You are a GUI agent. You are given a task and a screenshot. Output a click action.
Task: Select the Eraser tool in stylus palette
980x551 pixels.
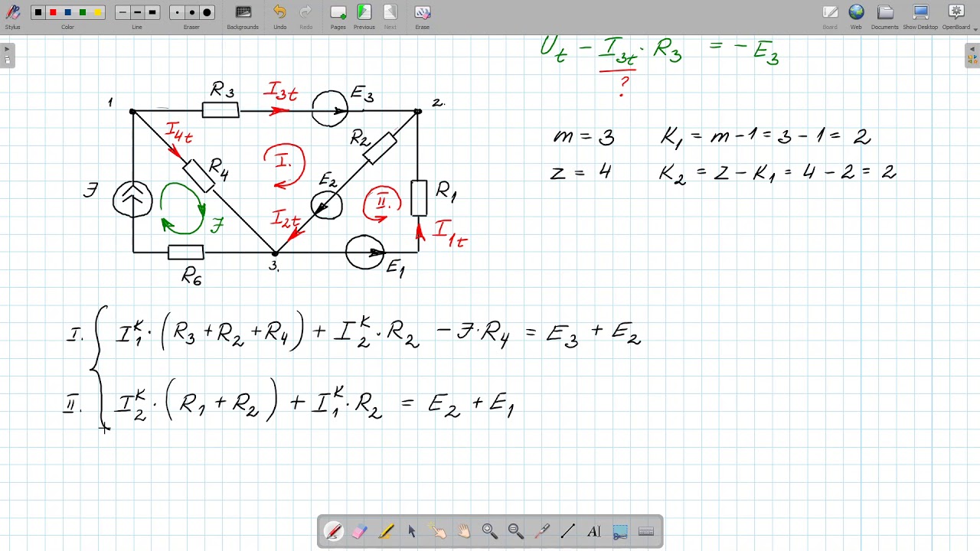coord(360,531)
